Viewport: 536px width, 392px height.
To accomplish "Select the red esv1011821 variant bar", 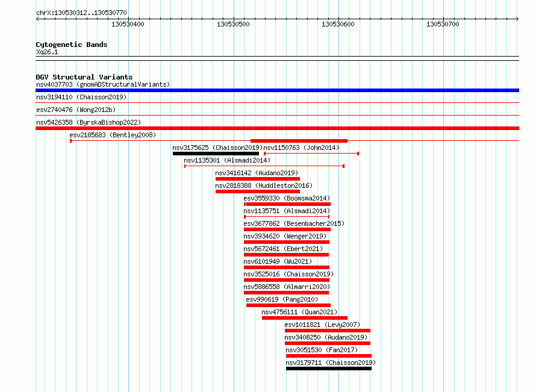I will click(328, 331).
